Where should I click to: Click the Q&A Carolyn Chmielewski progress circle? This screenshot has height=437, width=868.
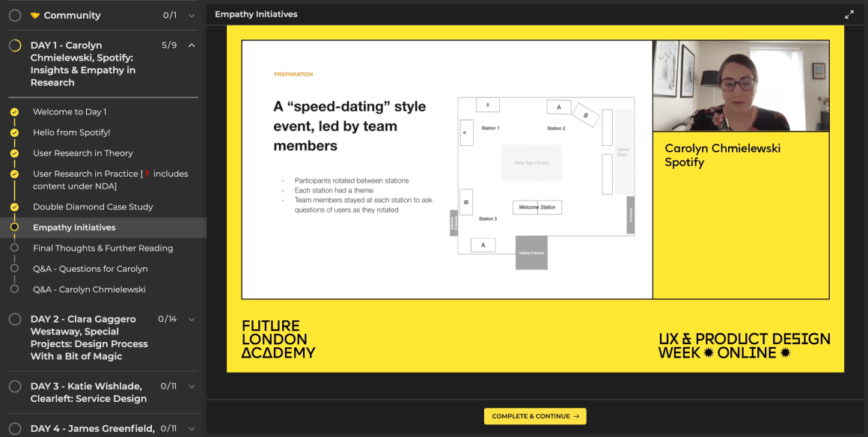tap(14, 289)
